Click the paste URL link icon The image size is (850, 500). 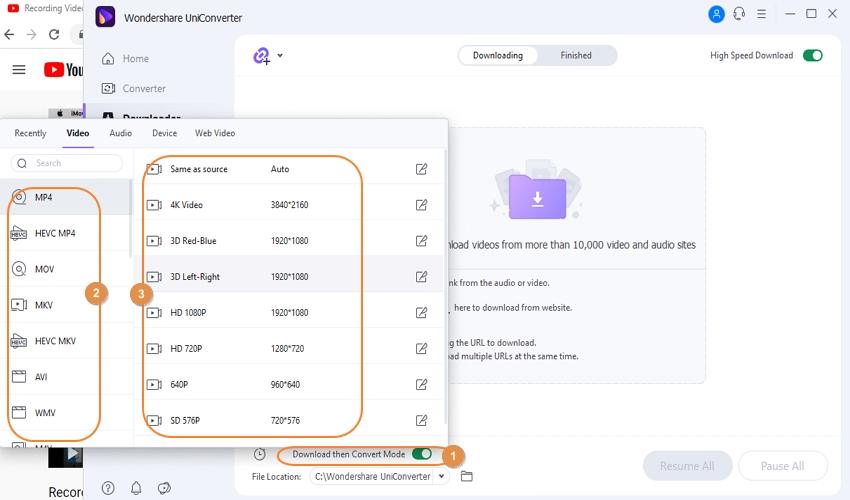pyautogui.click(x=262, y=56)
